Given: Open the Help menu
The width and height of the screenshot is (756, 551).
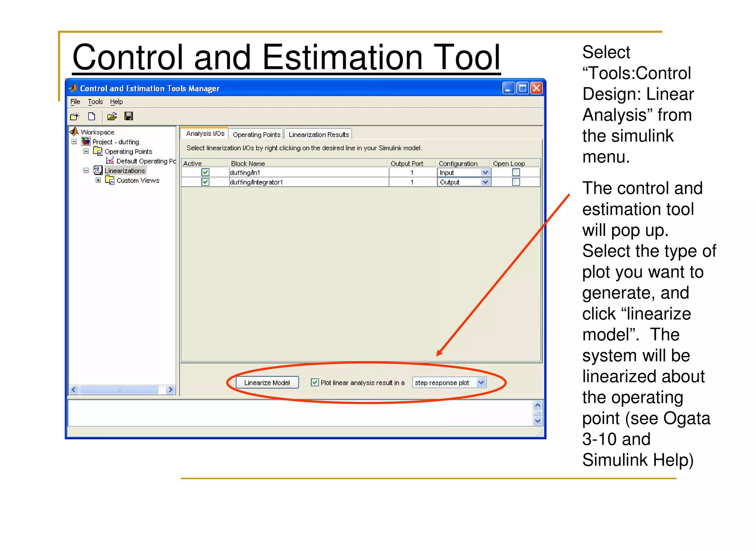Looking at the screenshot, I should coord(116,102).
